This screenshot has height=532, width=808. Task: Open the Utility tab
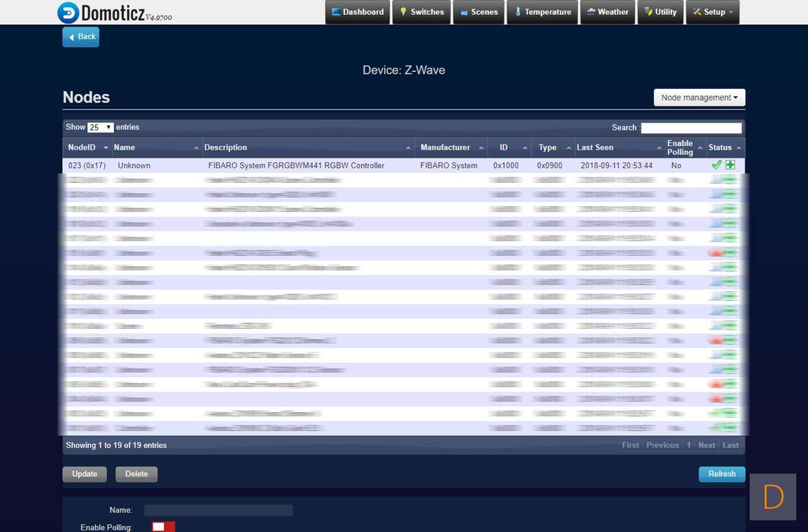[x=660, y=12]
